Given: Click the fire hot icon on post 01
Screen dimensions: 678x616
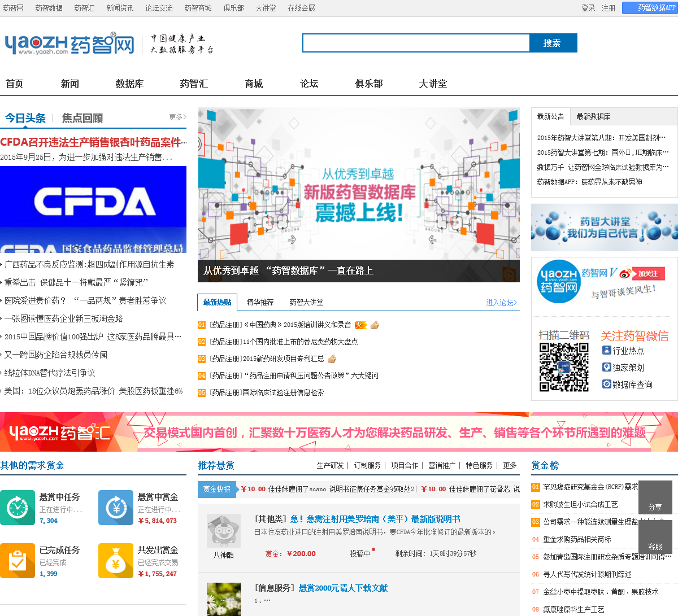Looking at the screenshot, I should pyautogui.click(x=360, y=325).
